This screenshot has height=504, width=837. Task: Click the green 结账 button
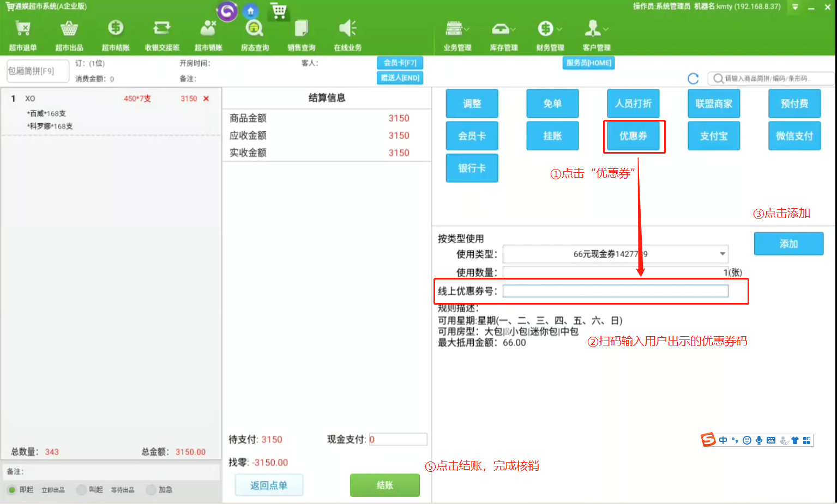[385, 485]
